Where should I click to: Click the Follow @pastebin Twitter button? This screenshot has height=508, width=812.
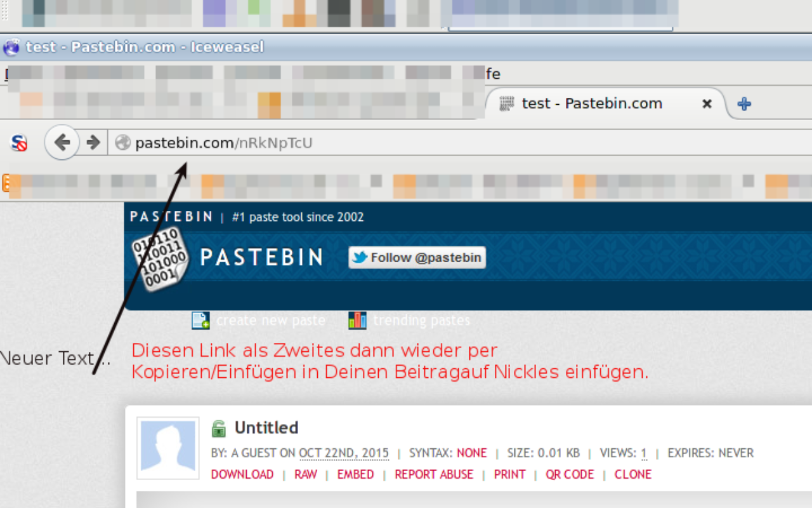point(417,257)
